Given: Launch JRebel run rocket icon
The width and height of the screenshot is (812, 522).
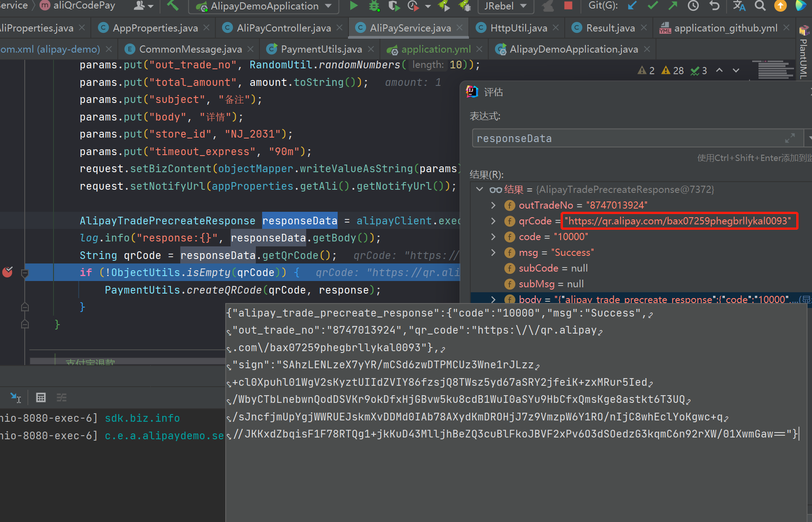Looking at the screenshot, I should (x=444, y=5).
